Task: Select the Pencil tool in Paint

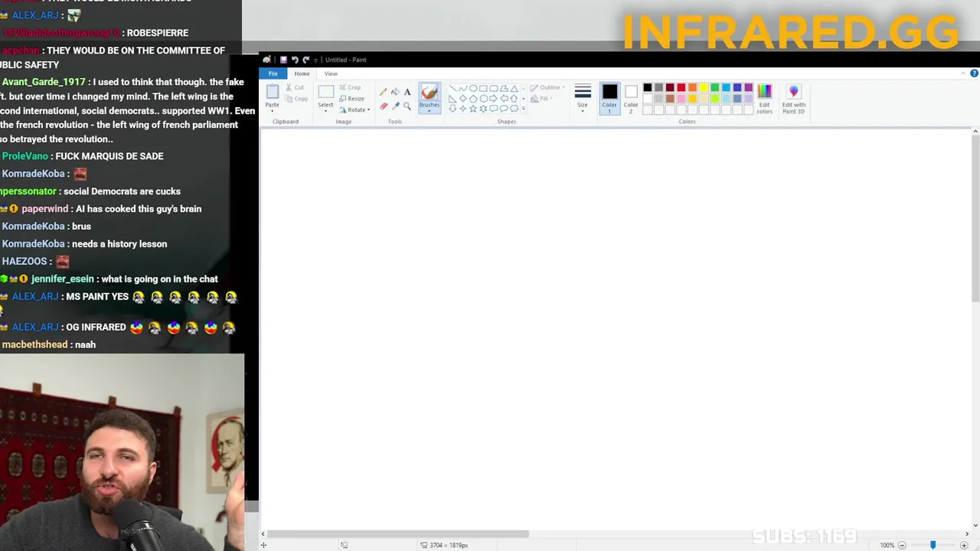Action: pos(383,92)
